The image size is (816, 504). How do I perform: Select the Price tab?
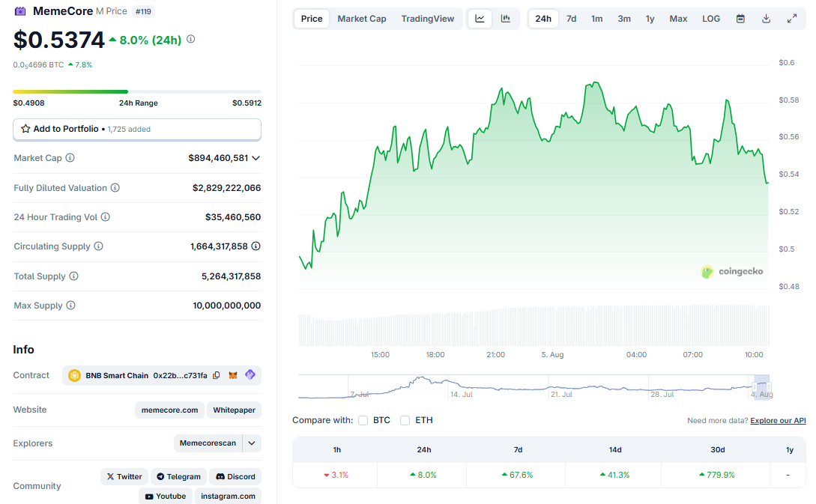point(312,19)
